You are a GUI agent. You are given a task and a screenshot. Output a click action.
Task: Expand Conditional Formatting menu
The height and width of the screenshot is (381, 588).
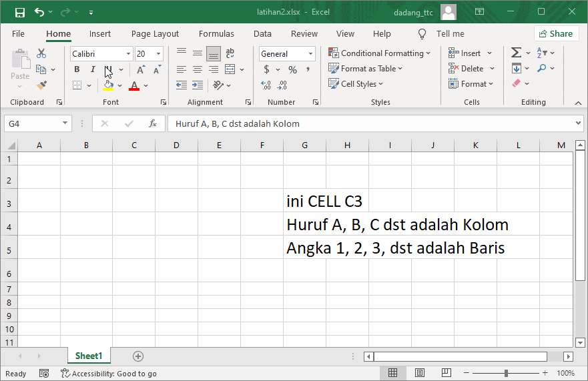(379, 53)
